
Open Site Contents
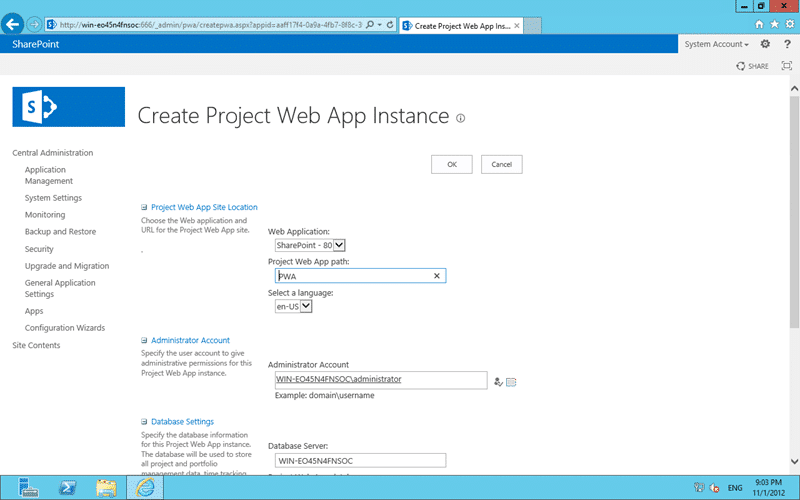coord(36,345)
